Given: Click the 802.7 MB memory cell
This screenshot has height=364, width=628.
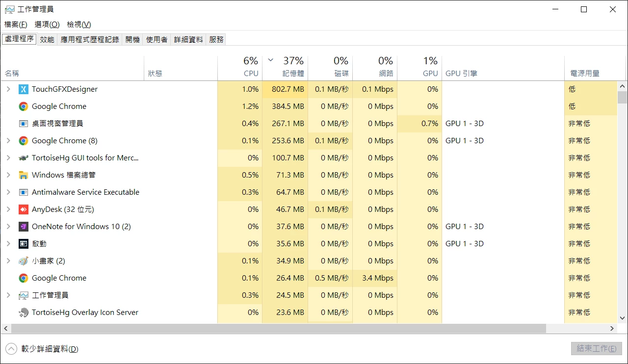Looking at the screenshot, I should coord(285,89).
